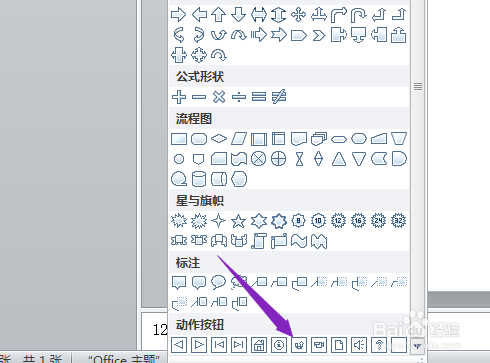Choose the Vertical Scroll banner shape
Screen dimensions: 490x363
(259, 241)
